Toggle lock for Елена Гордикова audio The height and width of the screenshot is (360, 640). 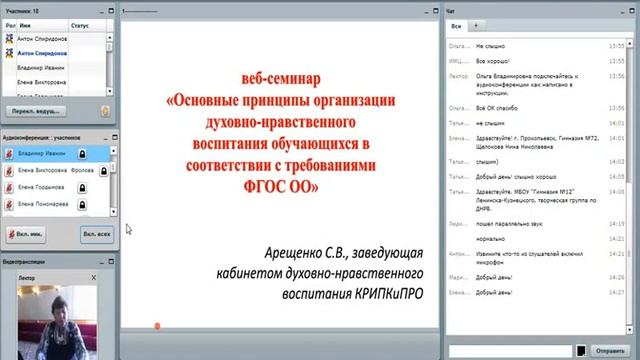pyautogui.click(x=82, y=188)
